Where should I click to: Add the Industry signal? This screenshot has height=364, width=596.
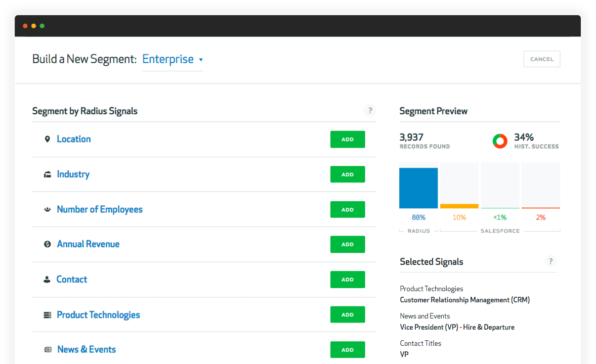tap(348, 174)
